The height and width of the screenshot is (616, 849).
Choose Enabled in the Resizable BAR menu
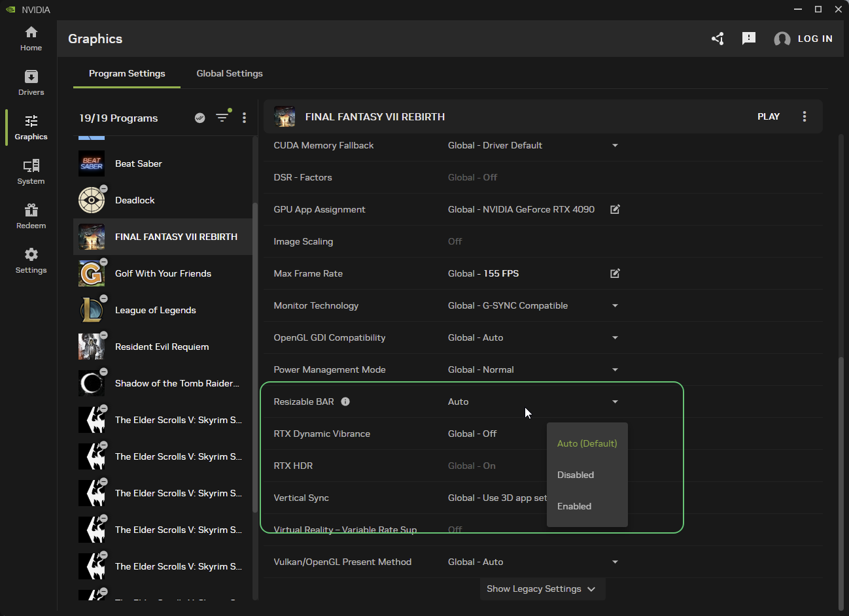(x=587, y=506)
